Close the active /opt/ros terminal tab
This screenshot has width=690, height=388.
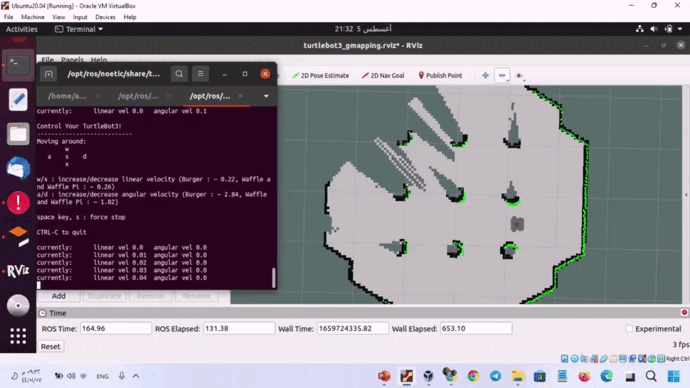click(240, 96)
